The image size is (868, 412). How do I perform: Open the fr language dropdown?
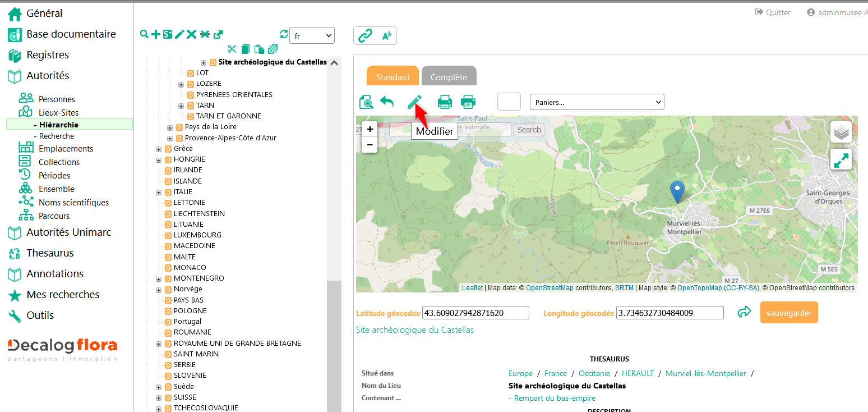pos(312,36)
